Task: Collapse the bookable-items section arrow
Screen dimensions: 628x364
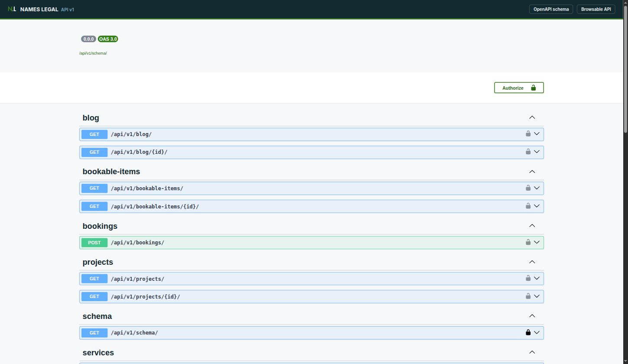Action: [532, 172]
